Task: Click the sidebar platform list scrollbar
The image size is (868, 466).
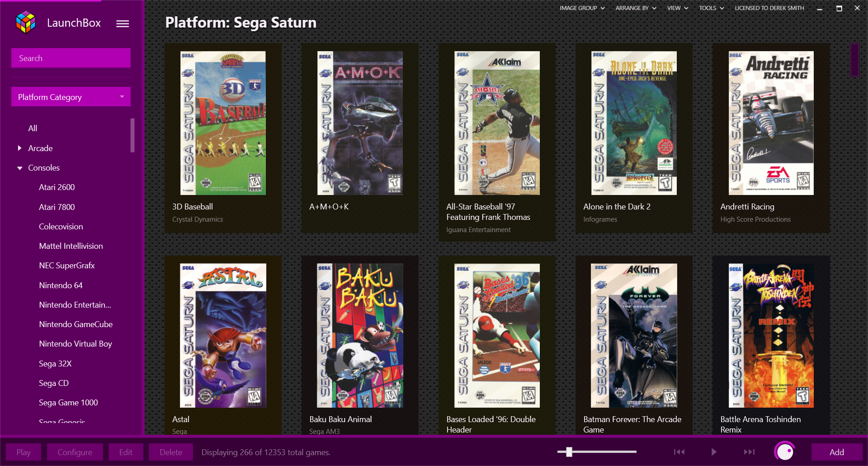Action: pos(132,135)
